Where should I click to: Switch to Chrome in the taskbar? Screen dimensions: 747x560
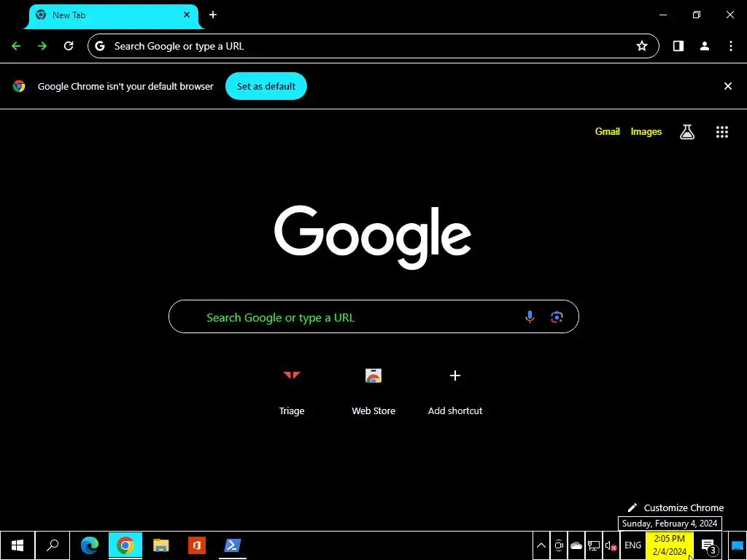point(125,545)
